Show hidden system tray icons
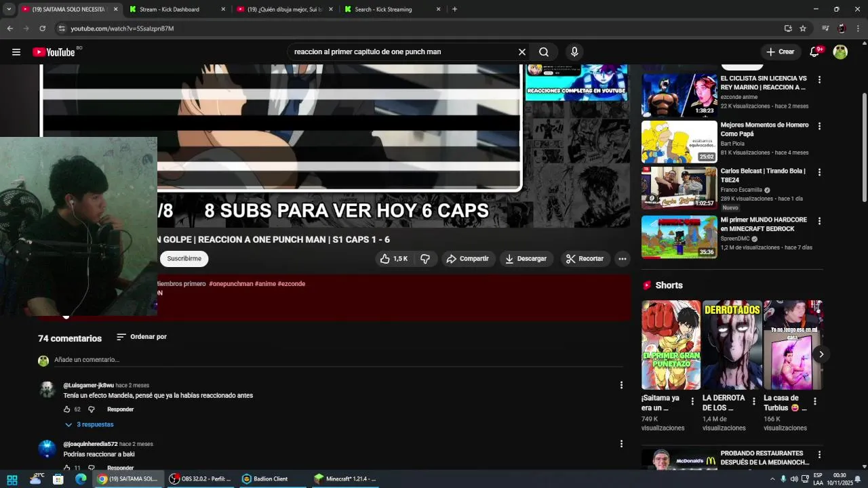Image resolution: width=868 pixels, height=488 pixels. click(772, 479)
